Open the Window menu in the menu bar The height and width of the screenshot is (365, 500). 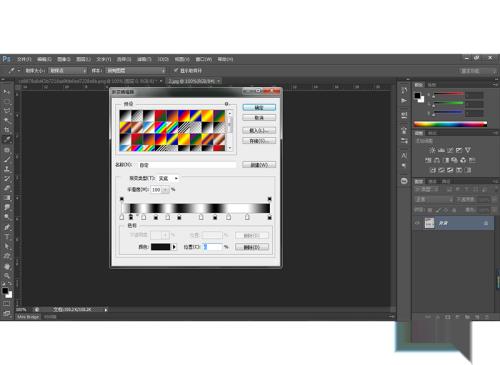click(204, 59)
